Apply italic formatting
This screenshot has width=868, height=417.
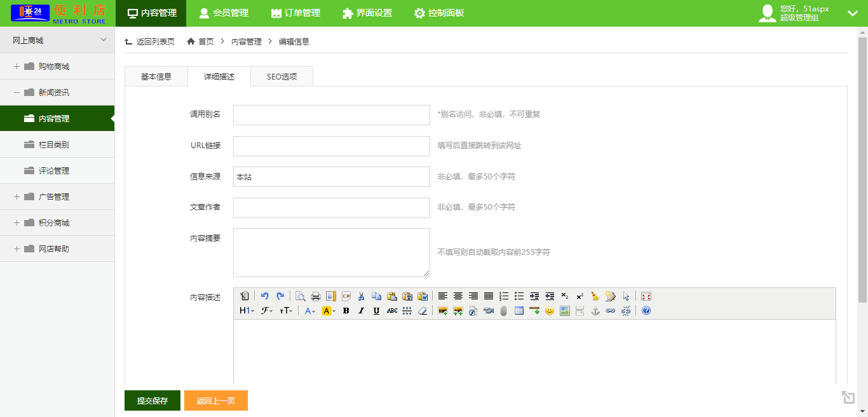(362, 311)
